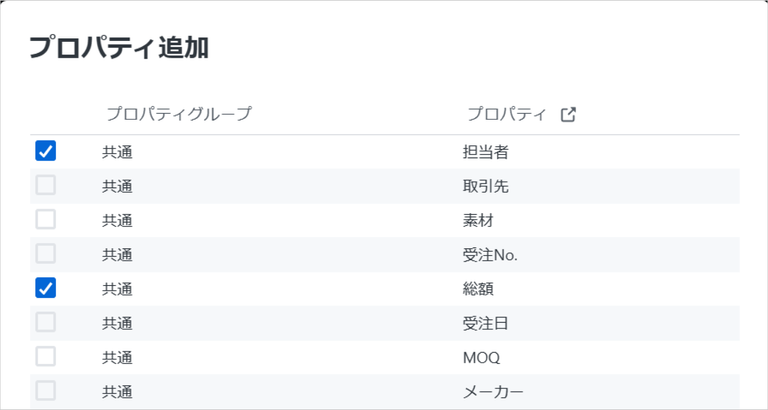Pick the MOQ property row label

tap(481, 358)
